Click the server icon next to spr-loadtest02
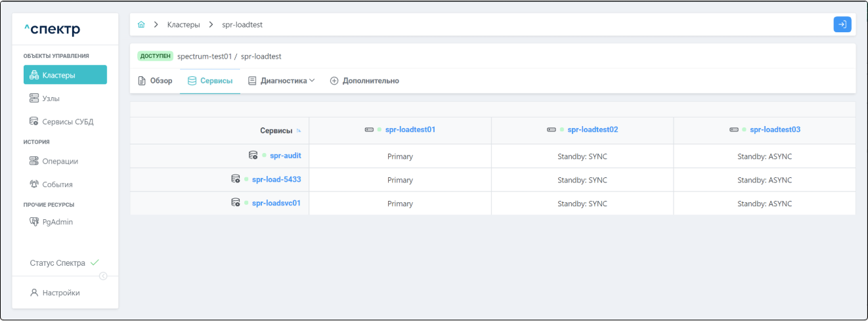Viewport: 868px width, 321px height. click(x=552, y=130)
